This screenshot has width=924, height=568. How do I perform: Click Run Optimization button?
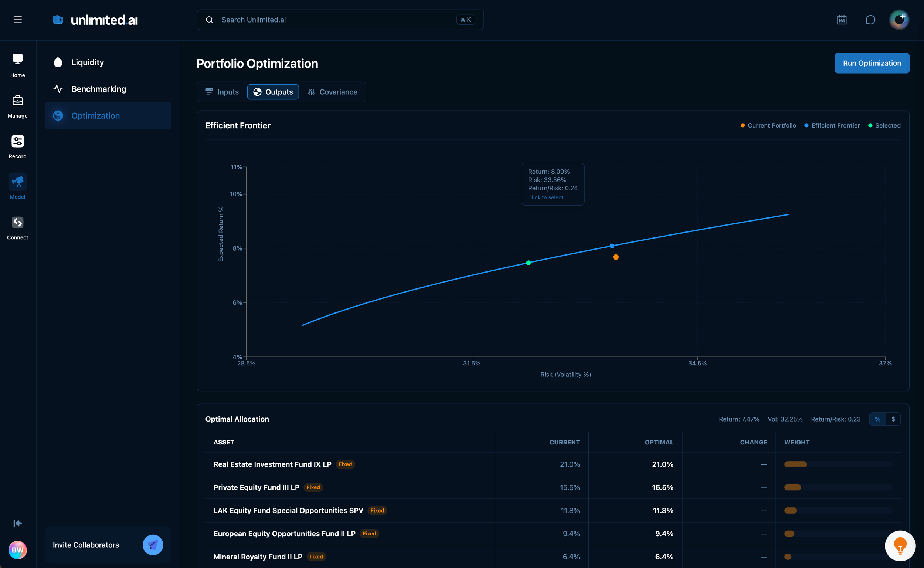872,63
